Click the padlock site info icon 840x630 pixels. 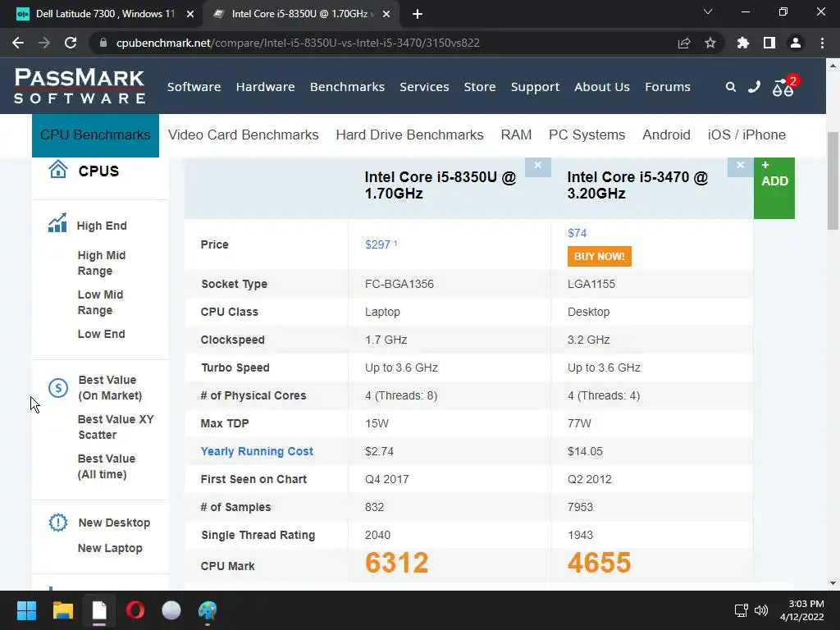pos(103,43)
